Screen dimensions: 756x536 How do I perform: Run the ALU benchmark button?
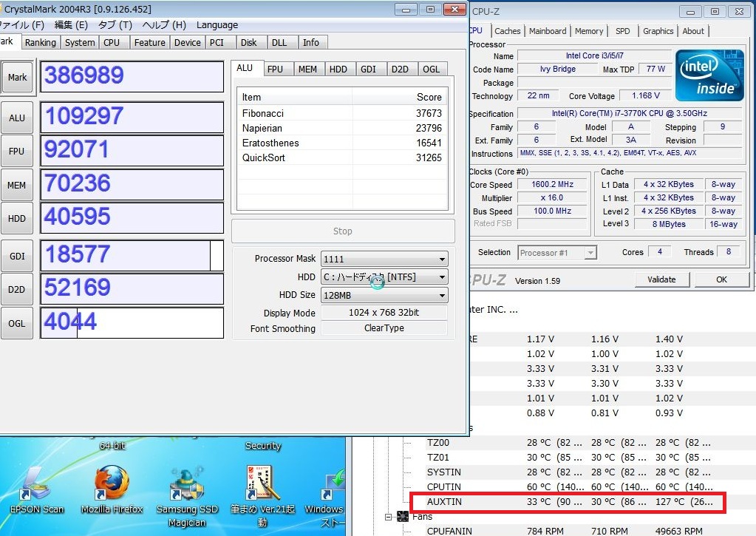[17, 118]
